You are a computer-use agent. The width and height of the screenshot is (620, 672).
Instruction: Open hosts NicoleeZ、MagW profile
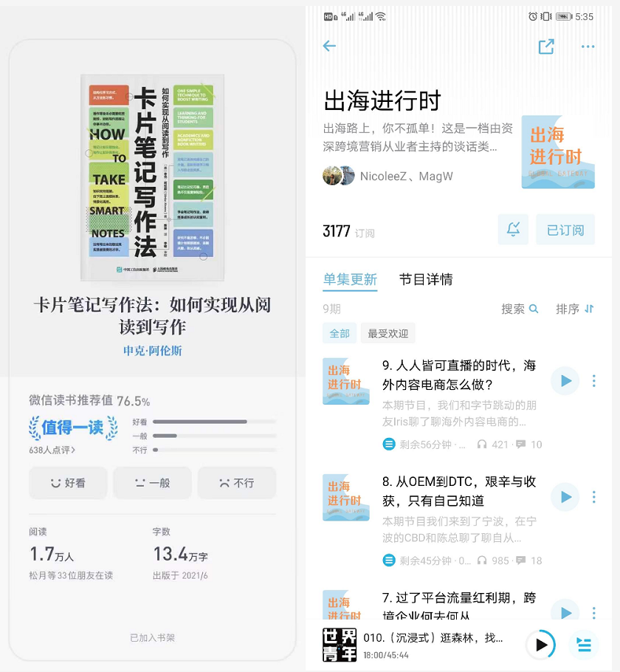pos(406,176)
